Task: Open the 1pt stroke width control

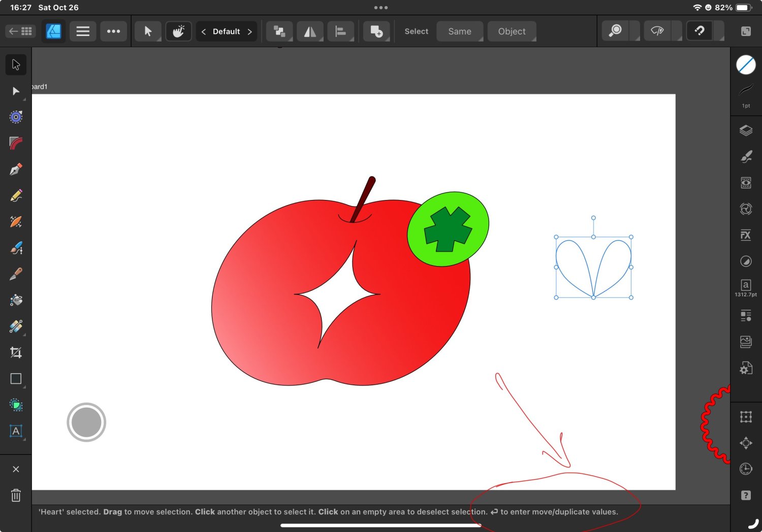Action: 746,95
